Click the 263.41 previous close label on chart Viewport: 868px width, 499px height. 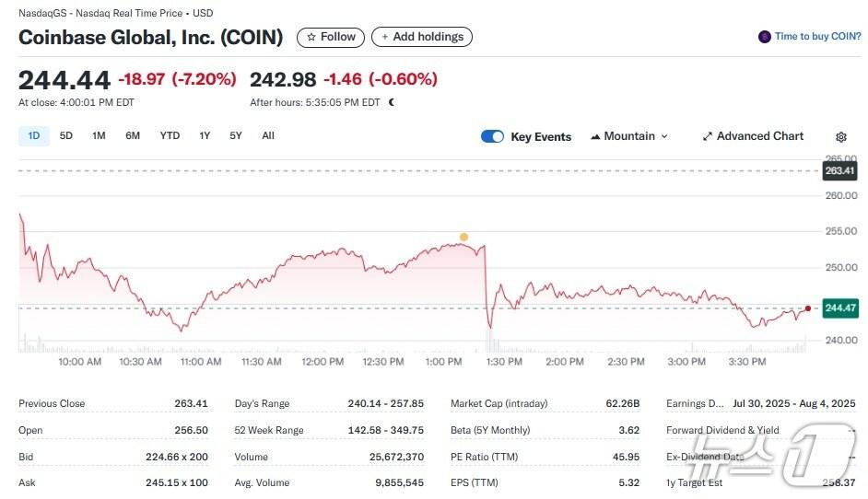point(839,171)
